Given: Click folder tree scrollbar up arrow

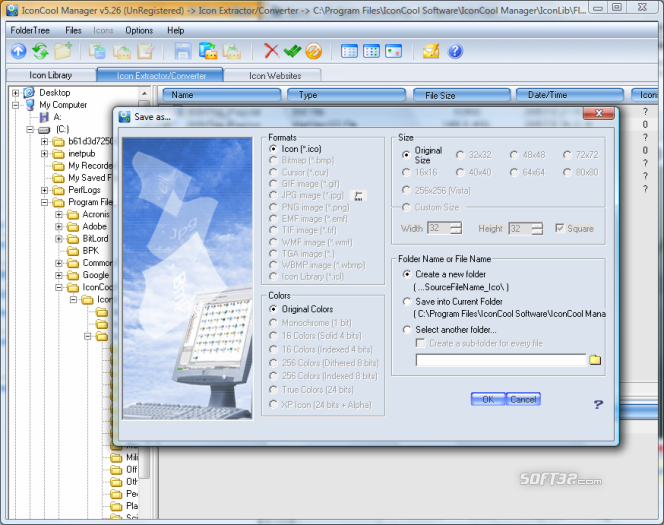Looking at the screenshot, I should (x=144, y=93).
